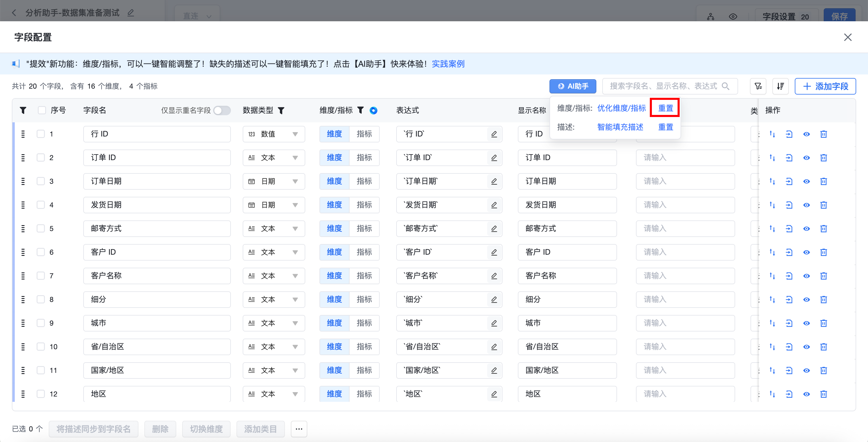Viewport: 868px width, 442px height.
Task: Open data type dropdown for 订单 ID
Action: click(x=274, y=158)
